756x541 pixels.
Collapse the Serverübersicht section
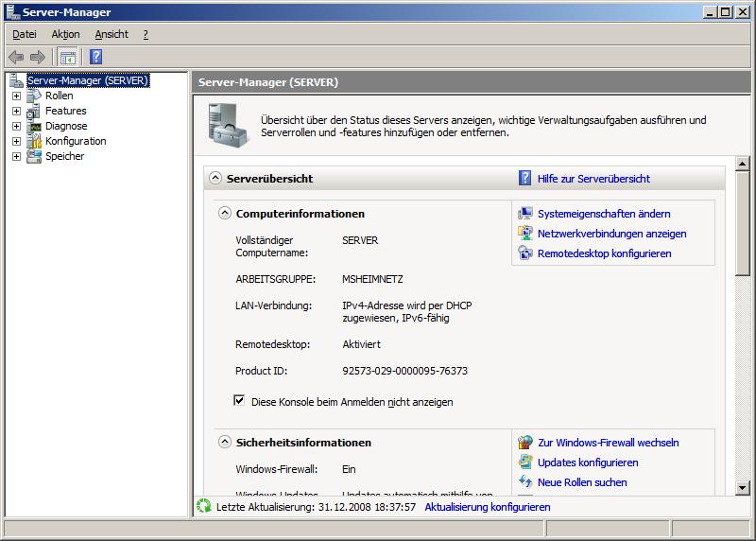215,178
